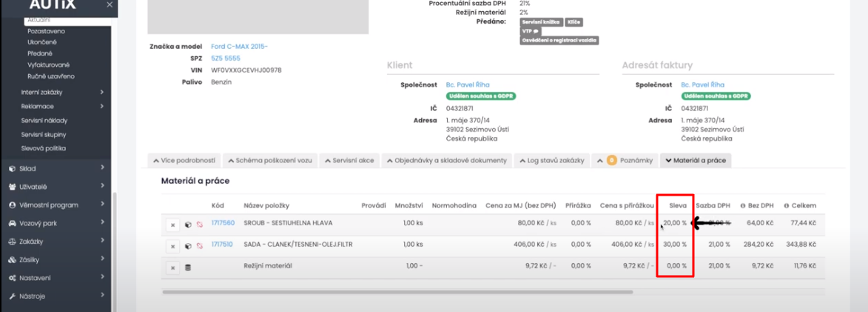Click box icon in SROUB row

188,225
